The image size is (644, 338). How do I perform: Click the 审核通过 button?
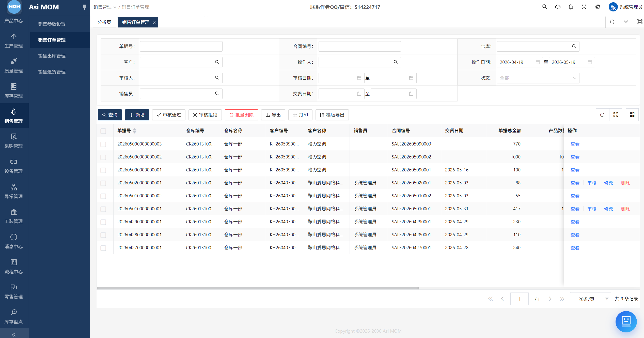tap(169, 115)
